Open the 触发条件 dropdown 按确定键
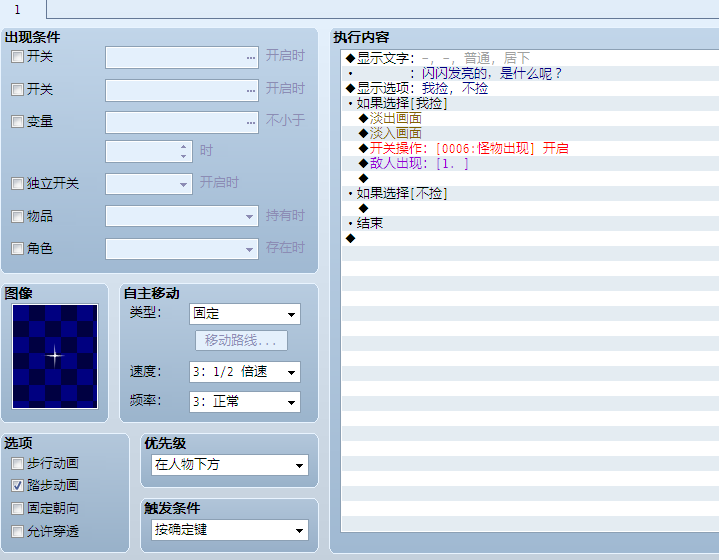This screenshot has width=719, height=560. coord(230,530)
